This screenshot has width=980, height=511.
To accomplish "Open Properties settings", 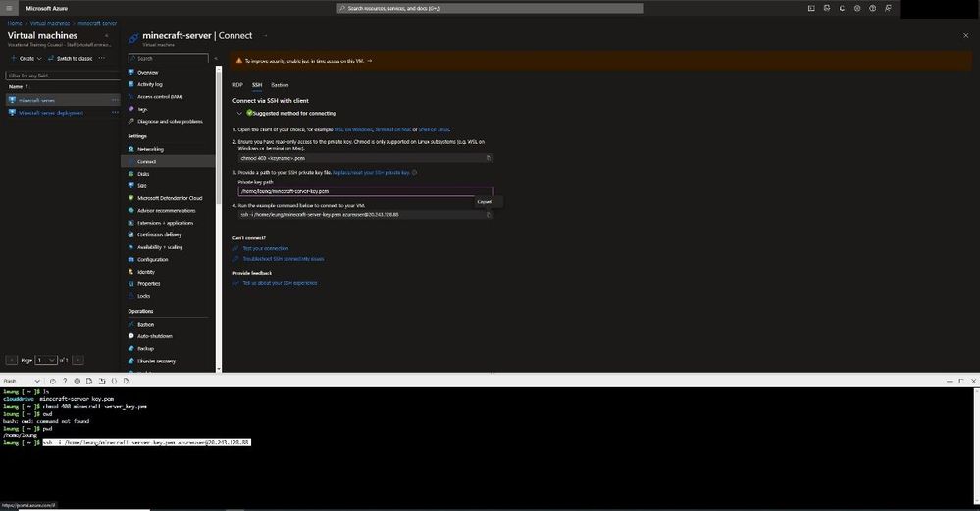I will (149, 284).
